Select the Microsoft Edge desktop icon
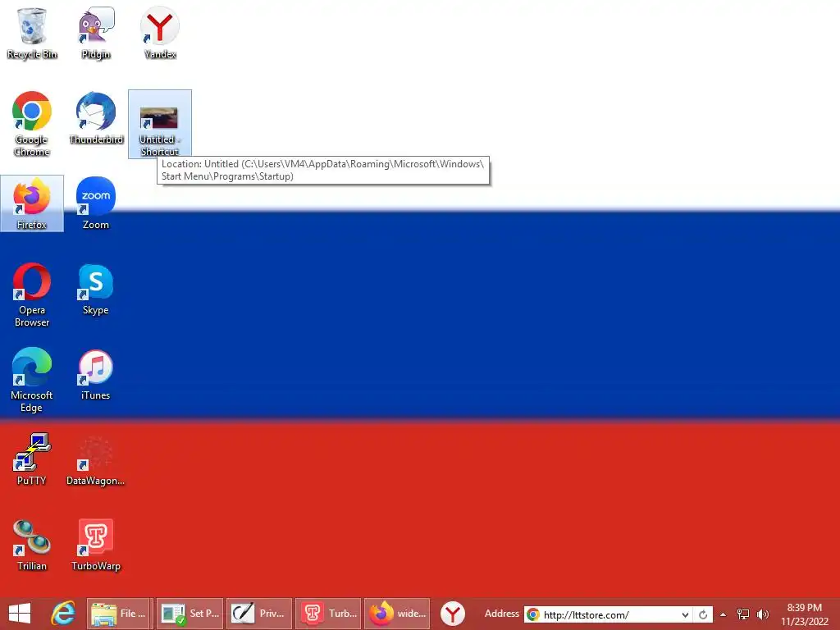This screenshot has height=630, width=840. coord(32,380)
